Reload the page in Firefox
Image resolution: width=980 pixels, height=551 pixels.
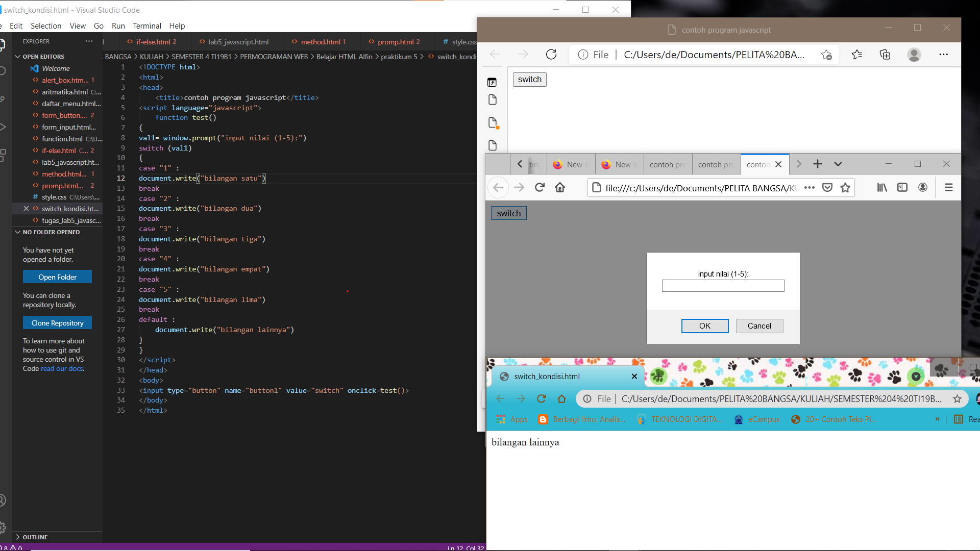[x=540, y=187]
